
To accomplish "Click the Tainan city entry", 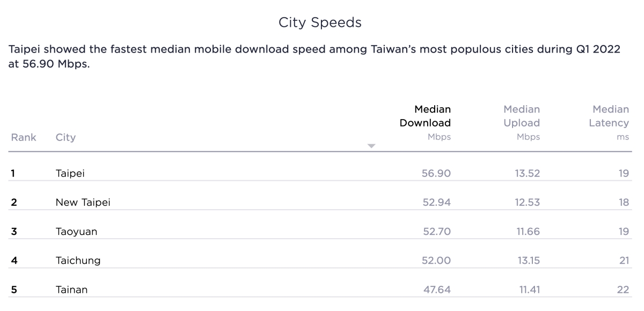I will [71, 290].
